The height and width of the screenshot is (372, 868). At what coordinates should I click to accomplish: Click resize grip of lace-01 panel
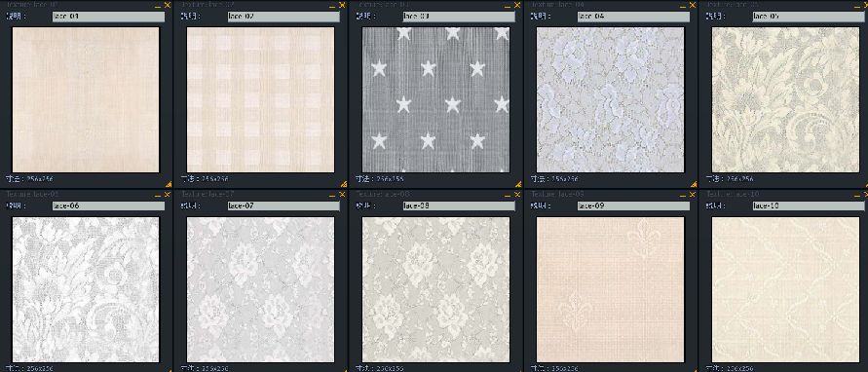tap(169, 184)
